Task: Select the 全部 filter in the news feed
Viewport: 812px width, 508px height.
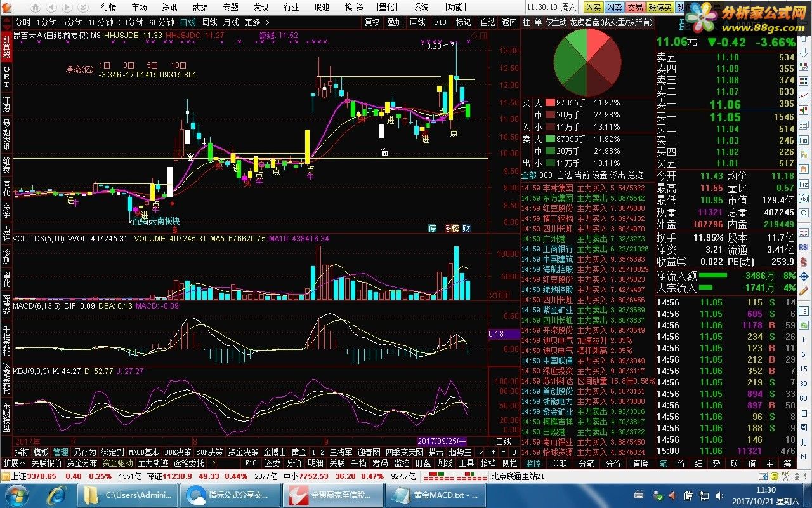Action: click(x=528, y=175)
